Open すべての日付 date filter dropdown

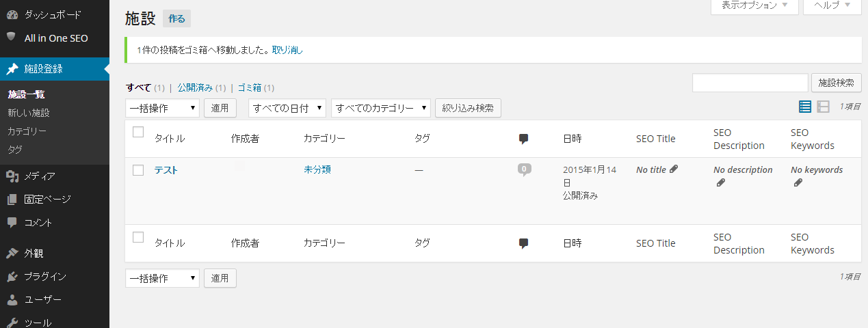[x=287, y=108]
